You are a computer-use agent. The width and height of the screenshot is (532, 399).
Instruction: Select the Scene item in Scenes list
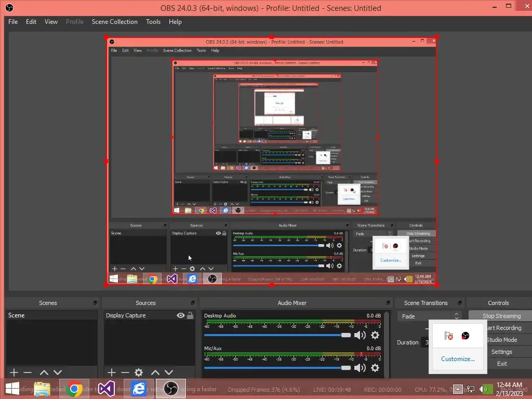pyautogui.click(x=51, y=315)
